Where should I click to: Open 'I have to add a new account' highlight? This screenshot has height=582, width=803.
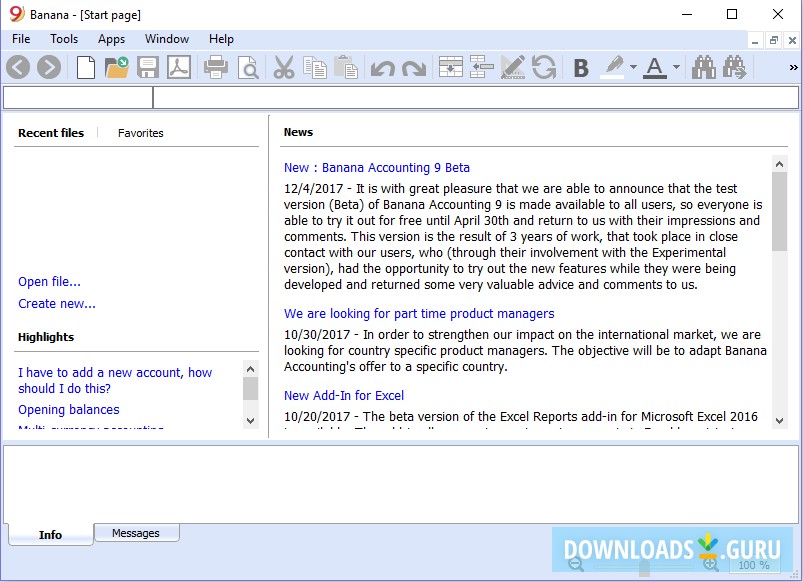(x=115, y=380)
